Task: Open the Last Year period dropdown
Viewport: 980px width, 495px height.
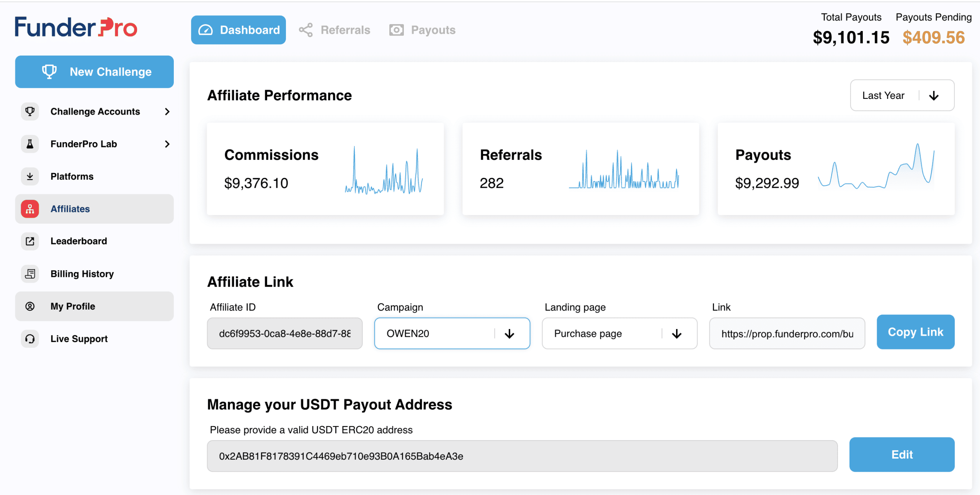Action: coord(902,95)
